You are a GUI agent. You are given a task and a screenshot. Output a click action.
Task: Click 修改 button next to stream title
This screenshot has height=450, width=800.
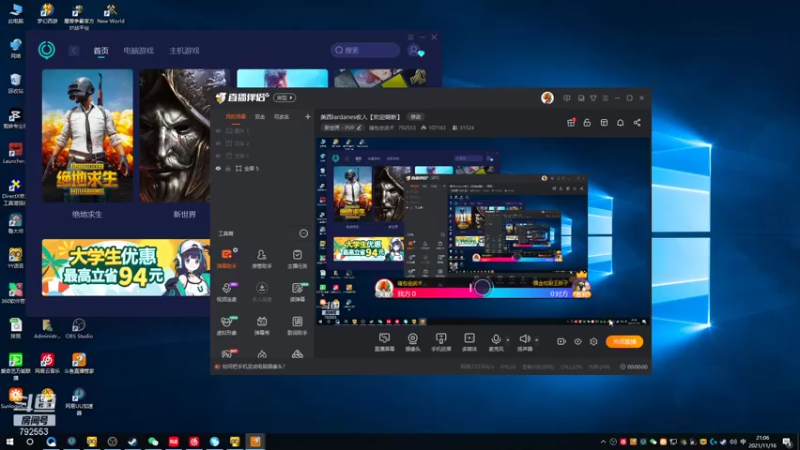point(416,117)
